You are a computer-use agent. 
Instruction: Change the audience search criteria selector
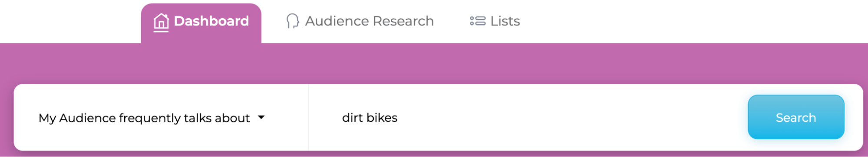pos(161,118)
